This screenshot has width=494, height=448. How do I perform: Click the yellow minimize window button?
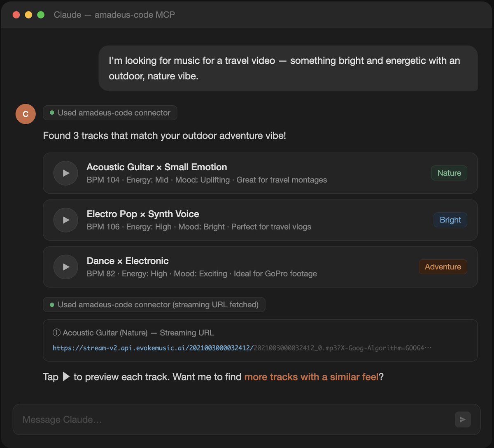pyautogui.click(x=28, y=15)
